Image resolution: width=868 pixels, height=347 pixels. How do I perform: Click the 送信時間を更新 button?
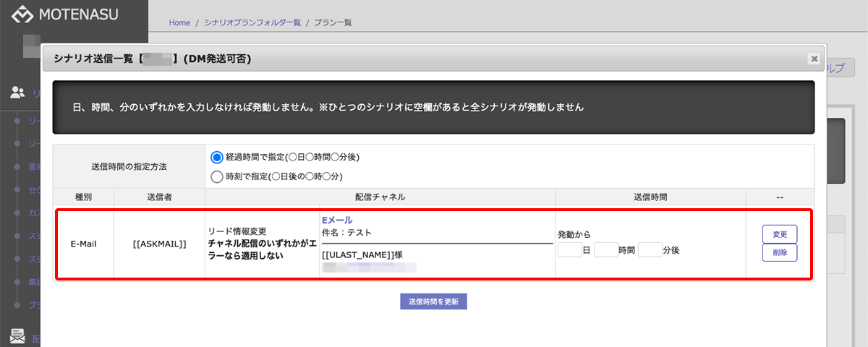point(433,301)
